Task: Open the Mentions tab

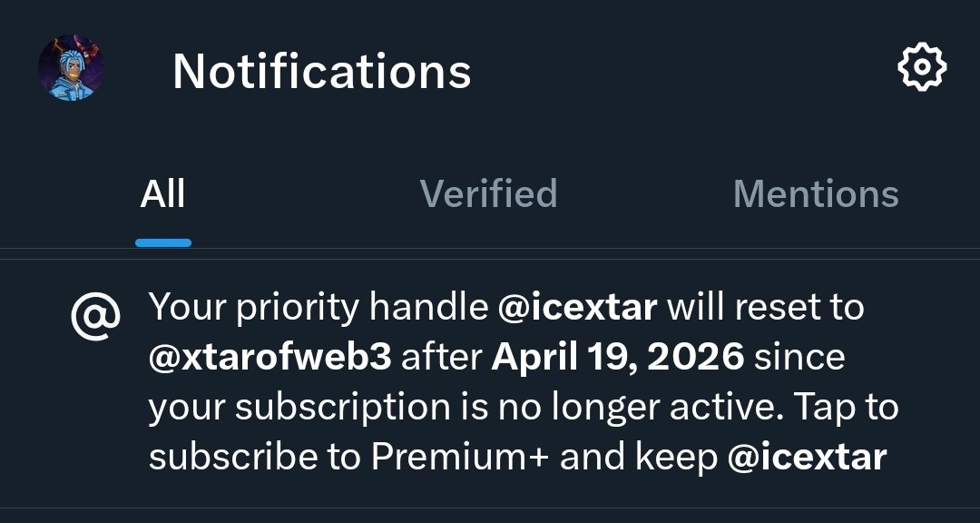Action: (815, 194)
